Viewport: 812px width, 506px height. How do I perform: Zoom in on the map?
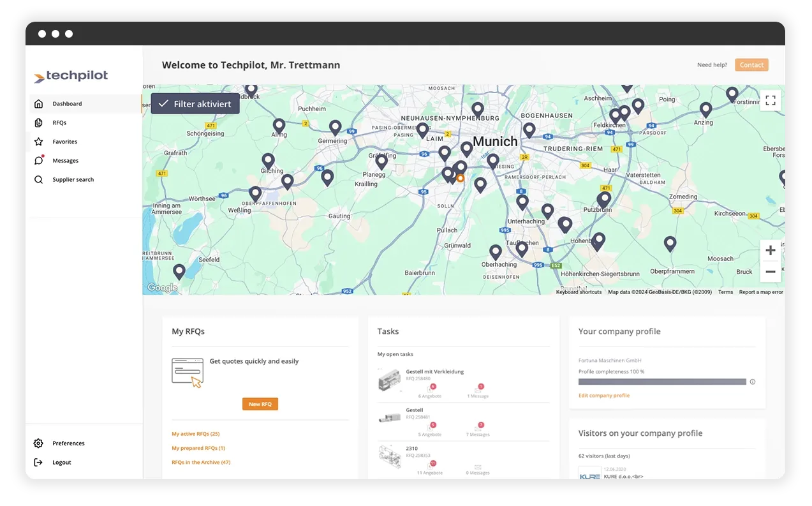tap(771, 250)
